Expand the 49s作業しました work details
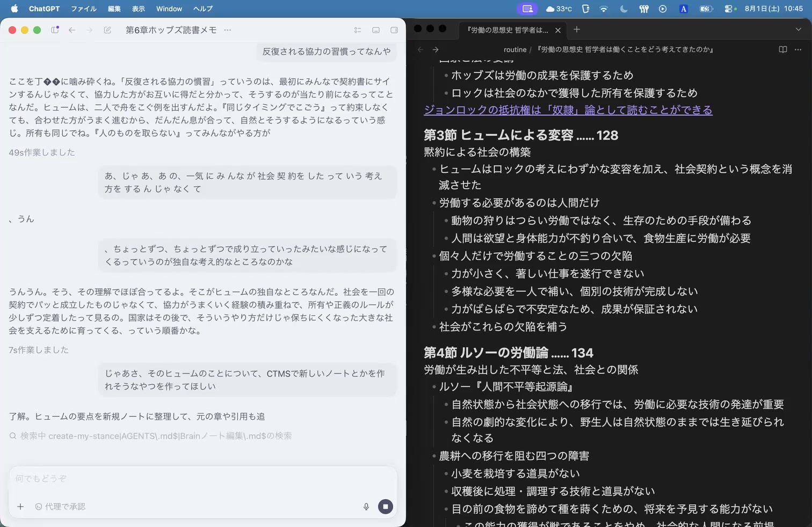This screenshot has height=527, width=812. [x=42, y=152]
